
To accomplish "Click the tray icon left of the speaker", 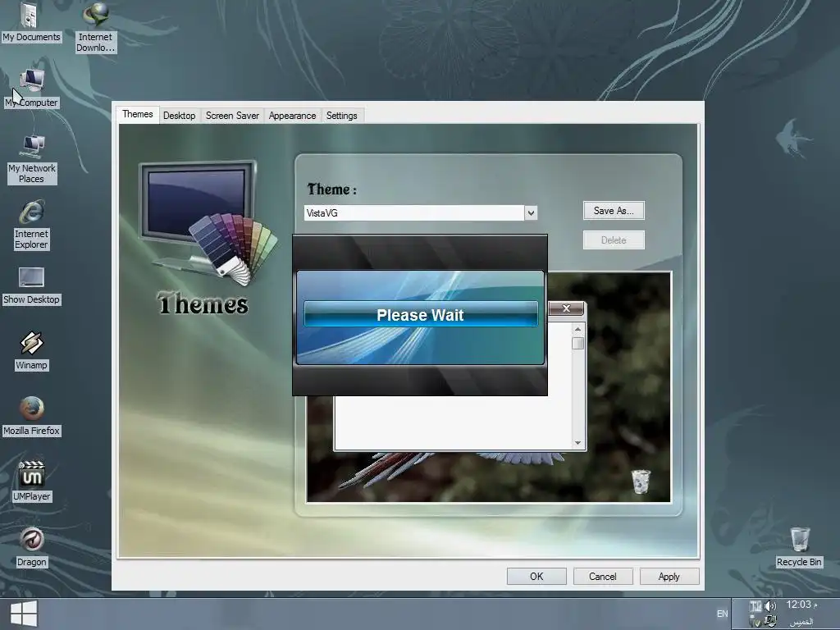I will click(756, 606).
